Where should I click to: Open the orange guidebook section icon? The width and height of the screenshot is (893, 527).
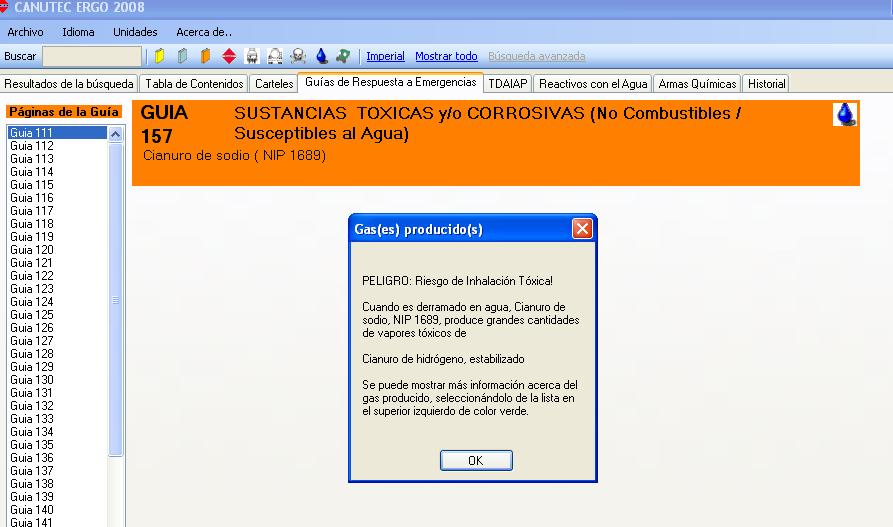pyautogui.click(x=206, y=56)
